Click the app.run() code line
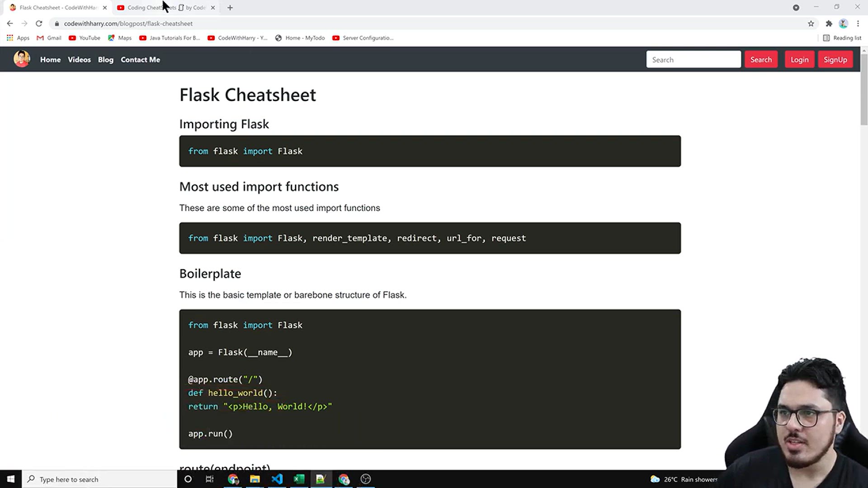 [x=211, y=434]
